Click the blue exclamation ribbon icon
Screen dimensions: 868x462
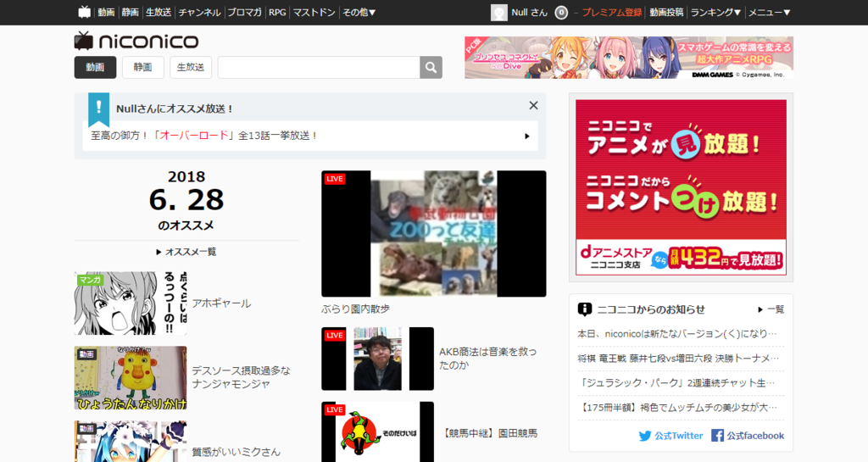[x=98, y=109]
